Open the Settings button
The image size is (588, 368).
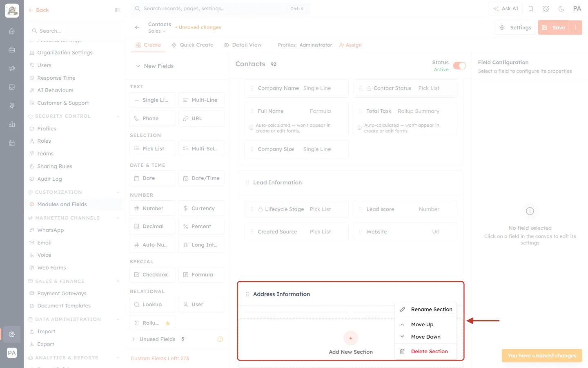(x=515, y=27)
